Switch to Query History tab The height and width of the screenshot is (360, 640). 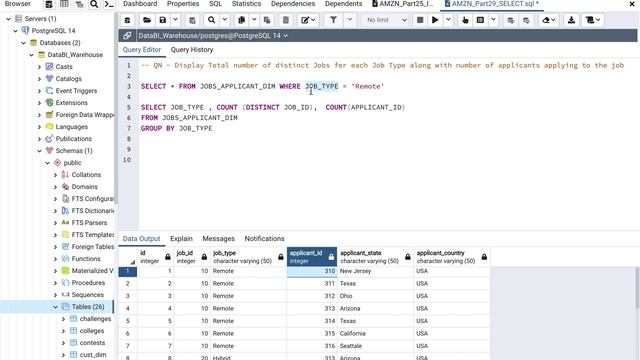pyautogui.click(x=192, y=50)
